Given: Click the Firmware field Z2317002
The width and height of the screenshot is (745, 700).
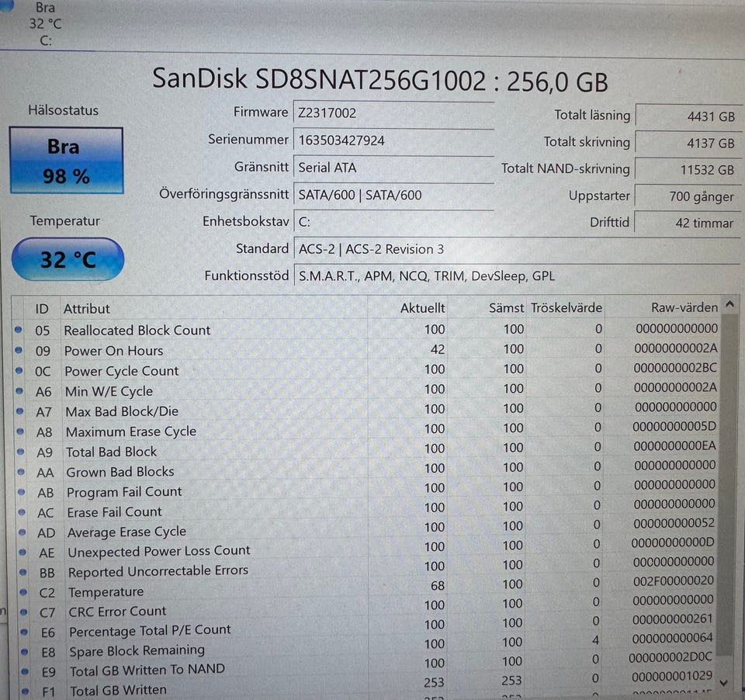Looking at the screenshot, I should pos(393,113).
